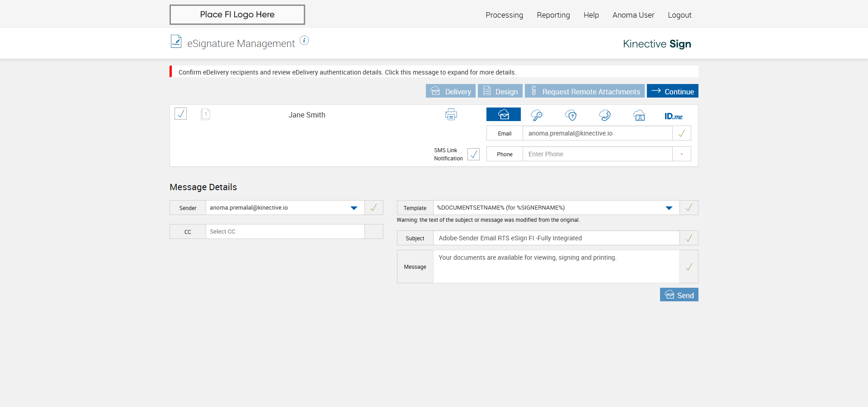This screenshot has height=407, width=868.
Task: Choose the ID.me verification icon
Action: click(673, 116)
